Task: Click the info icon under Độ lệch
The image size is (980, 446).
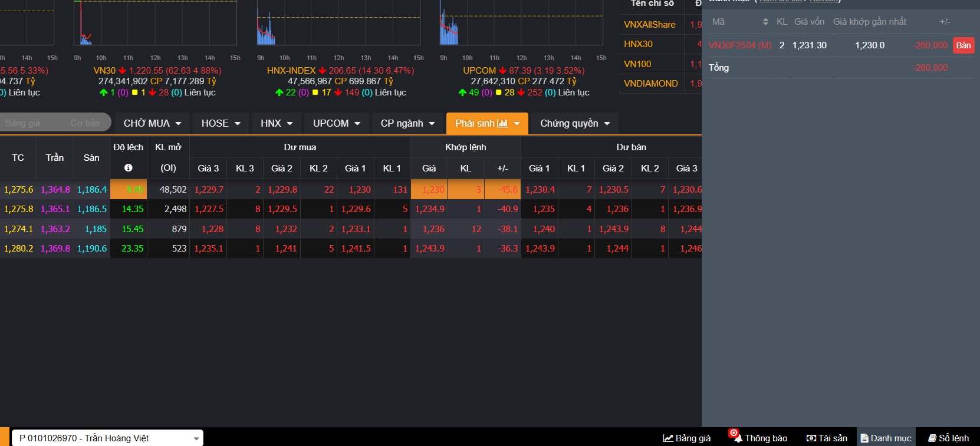Action: point(128,168)
